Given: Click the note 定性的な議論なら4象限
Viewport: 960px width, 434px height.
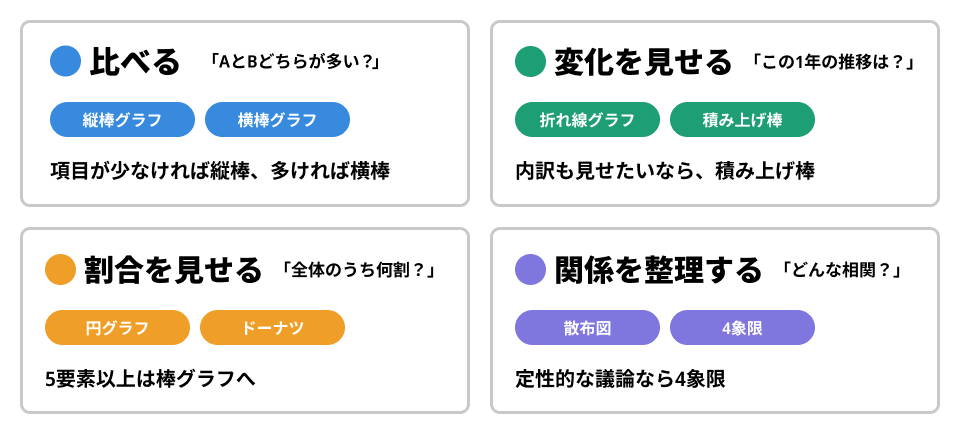Looking at the screenshot, I should click(x=620, y=379).
